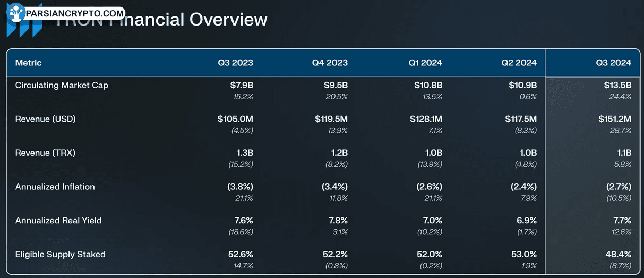Screen dimensions: 644x278
Task: Click the "6.9%" real yield value
Action: (526, 221)
